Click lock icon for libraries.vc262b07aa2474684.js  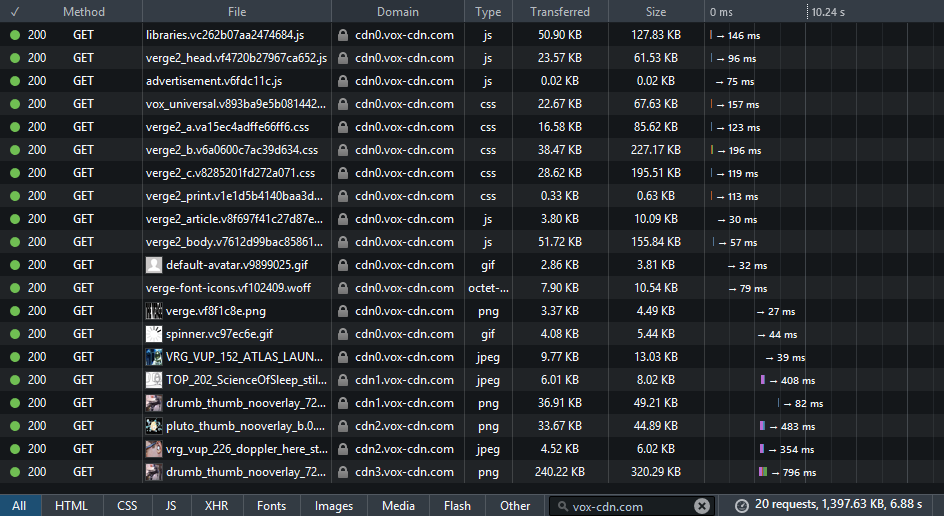[343, 35]
